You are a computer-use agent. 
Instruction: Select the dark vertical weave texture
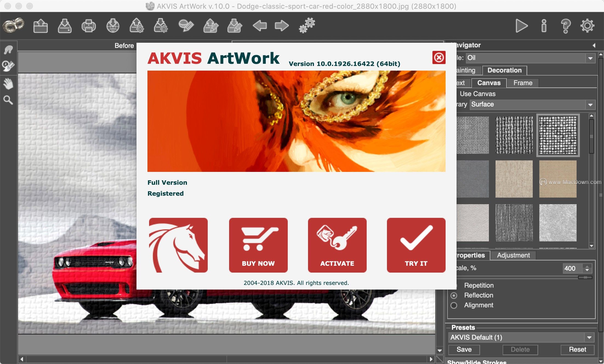click(x=514, y=223)
